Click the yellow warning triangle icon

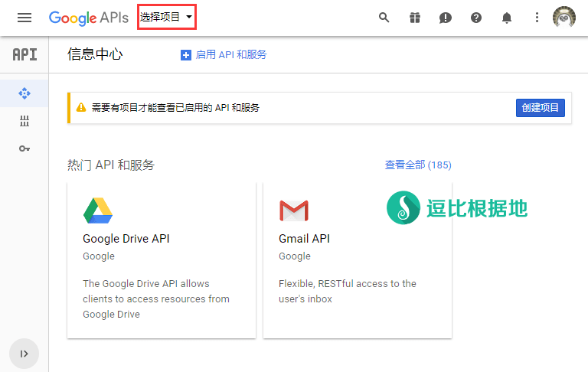[80, 108]
